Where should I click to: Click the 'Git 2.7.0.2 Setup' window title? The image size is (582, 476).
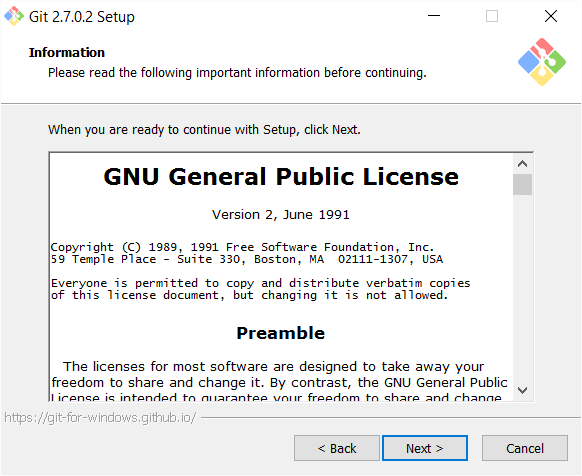coord(82,17)
